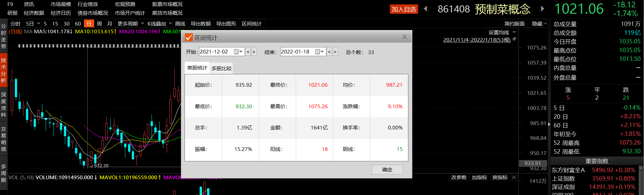Switch to the 多股比较 tab
The height and width of the screenshot is (195, 644).
[221, 68]
